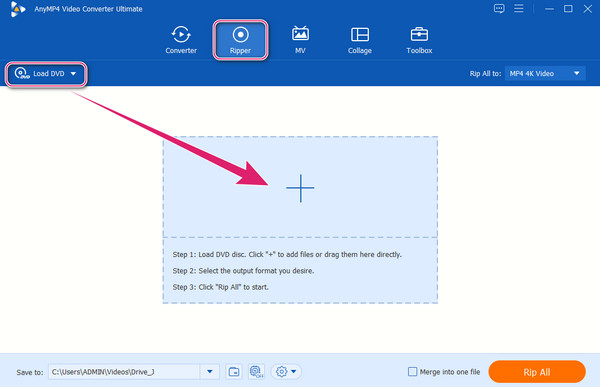Click the Rip All button
600x387 pixels.
pos(537,372)
